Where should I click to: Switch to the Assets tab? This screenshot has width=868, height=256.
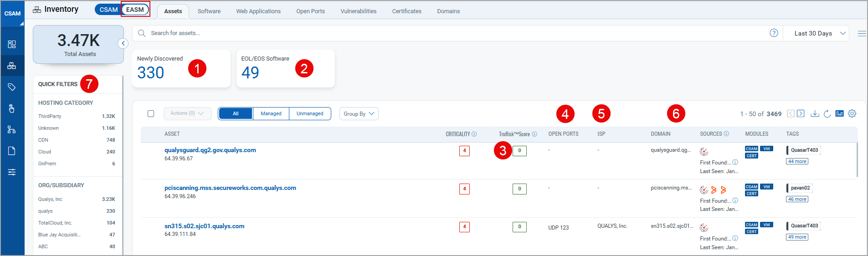[x=173, y=11]
